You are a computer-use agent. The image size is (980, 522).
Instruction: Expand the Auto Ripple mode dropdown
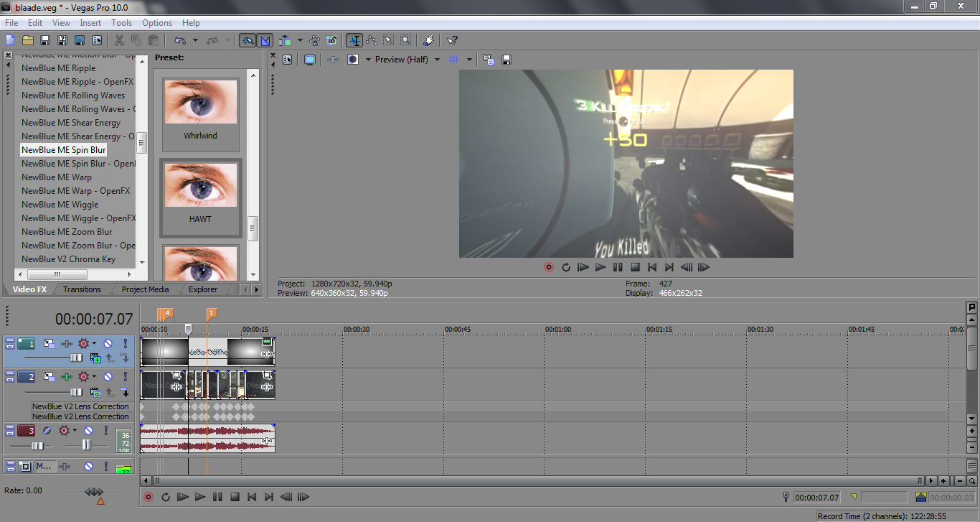click(x=300, y=40)
